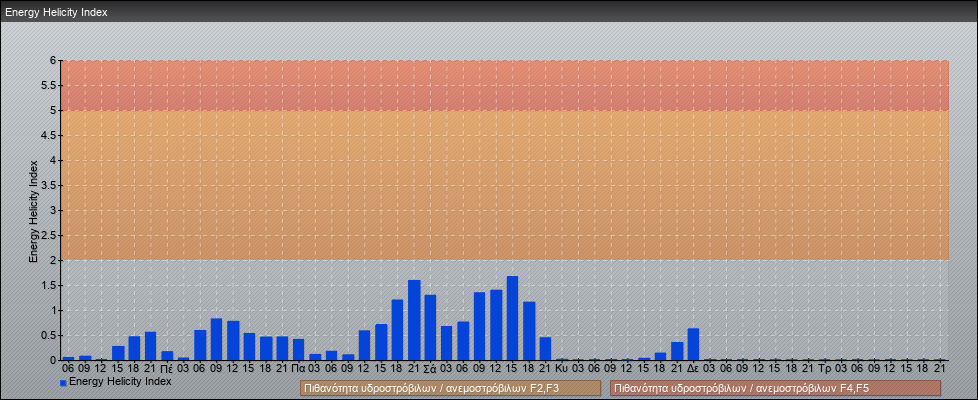This screenshot has height=400, width=978.
Task: Select the Πέ day label on x-axis
Action: point(167,368)
